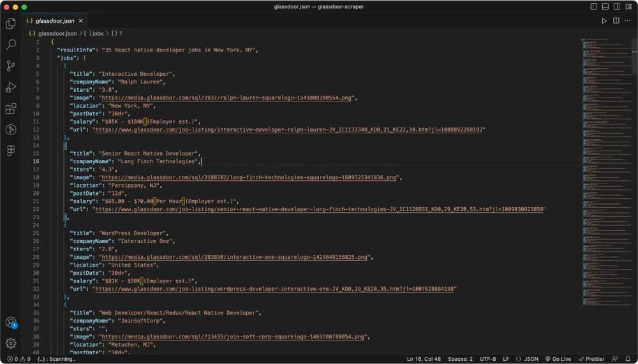Viewport: 638px width, 364px height.
Task: Open notifications bell
Action: pyautogui.click(x=628, y=359)
